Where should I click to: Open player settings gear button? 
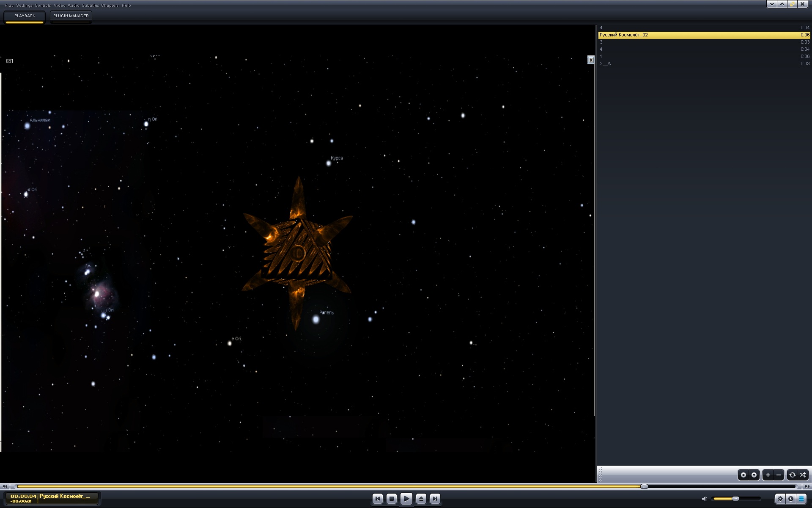pyautogui.click(x=780, y=499)
